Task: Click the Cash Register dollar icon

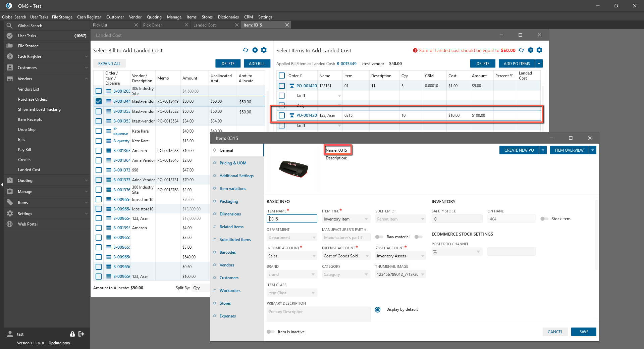Action: (x=10, y=57)
